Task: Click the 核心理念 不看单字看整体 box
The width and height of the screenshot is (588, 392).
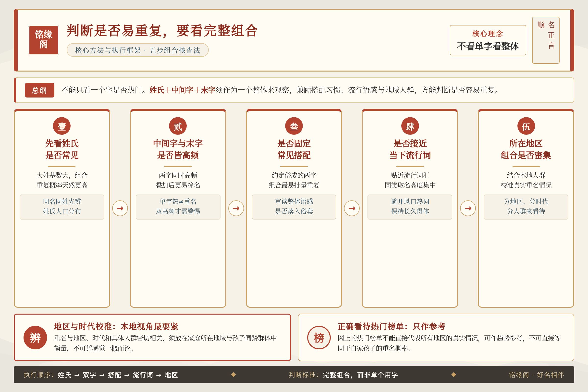Action: [x=488, y=40]
